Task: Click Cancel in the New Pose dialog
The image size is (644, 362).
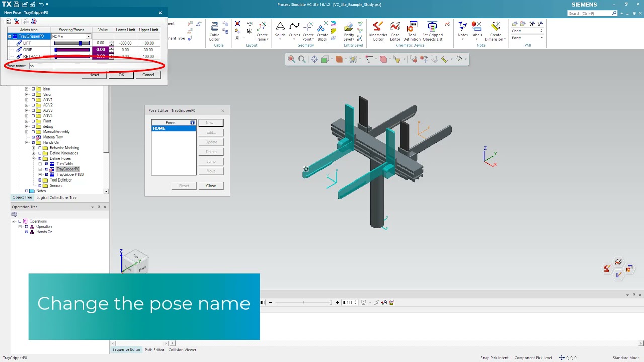Action: tap(148, 75)
